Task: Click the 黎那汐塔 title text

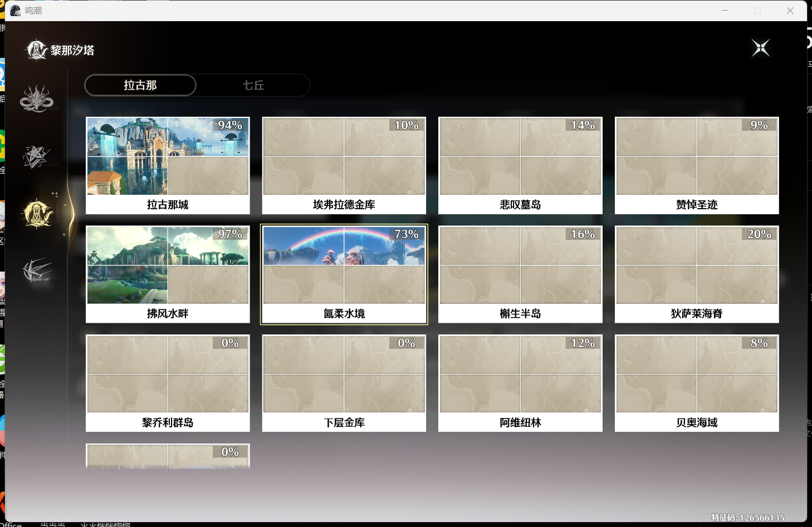Action: [x=72, y=50]
